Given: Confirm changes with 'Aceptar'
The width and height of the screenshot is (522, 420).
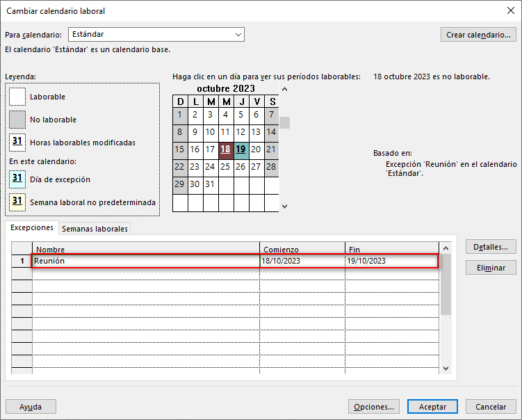Looking at the screenshot, I should pos(432,407).
